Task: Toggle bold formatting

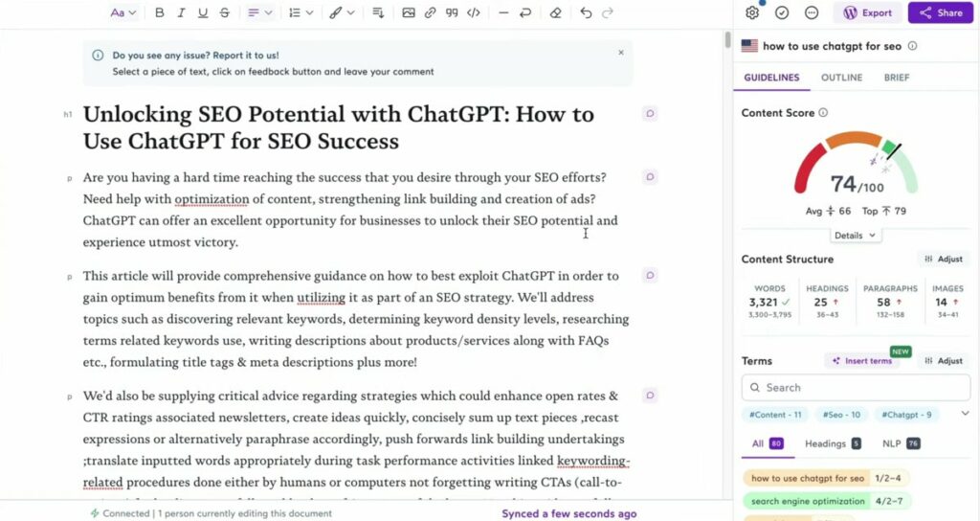Action: pos(160,12)
